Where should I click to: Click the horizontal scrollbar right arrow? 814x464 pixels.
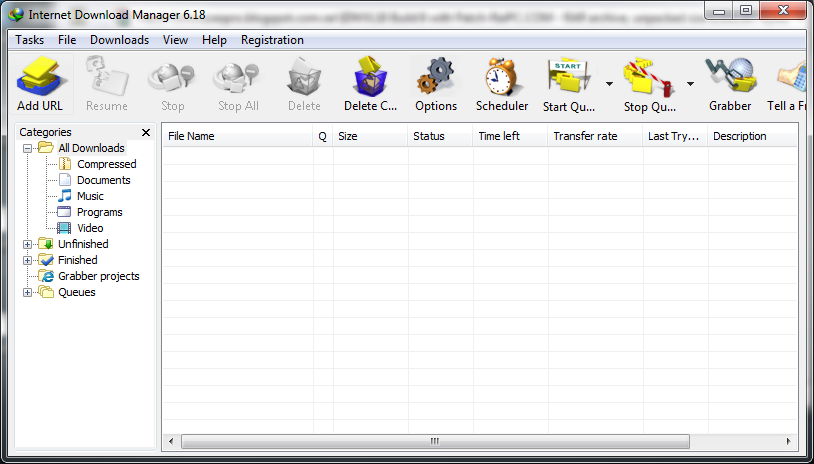[789, 442]
